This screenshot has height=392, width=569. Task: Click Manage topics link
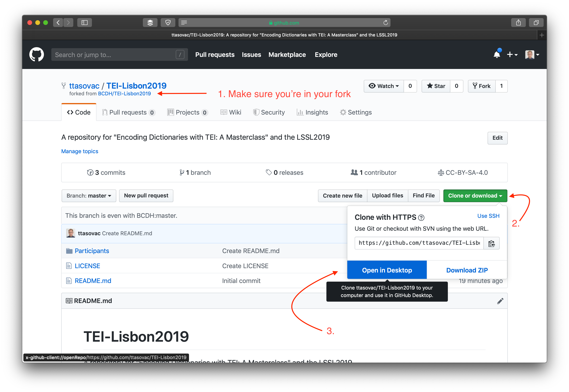click(x=79, y=152)
